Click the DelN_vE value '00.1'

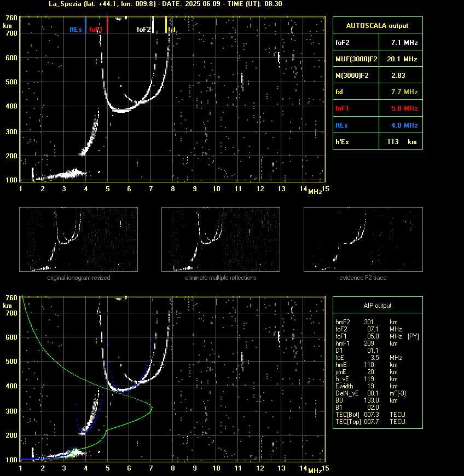pyautogui.click(x=373, y=393)
